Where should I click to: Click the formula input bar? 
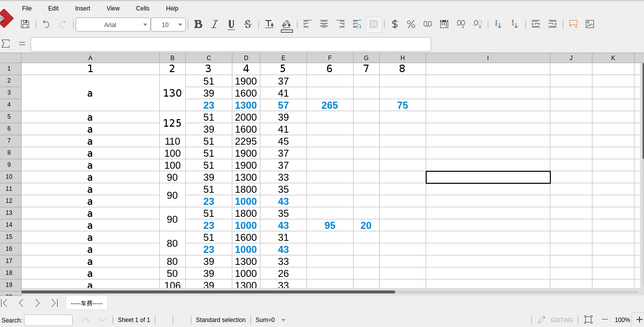pyautogui.click(x=230, y=44)
